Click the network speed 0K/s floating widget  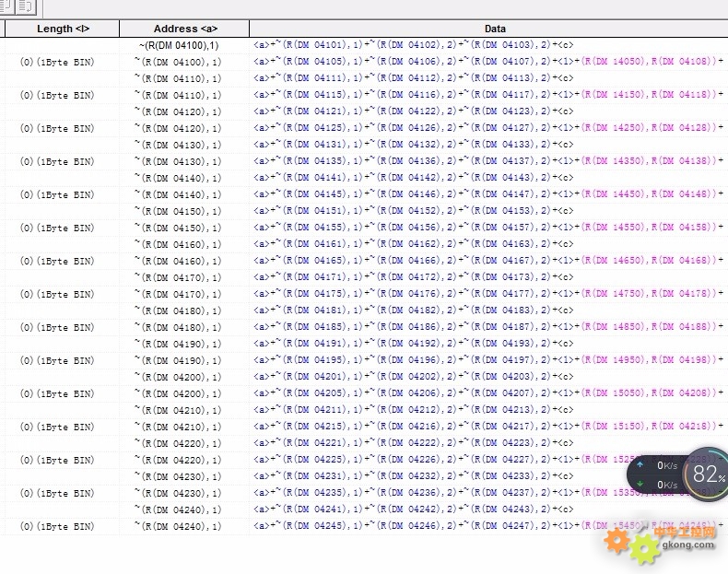pyautogui.click(x=657, y=474)
